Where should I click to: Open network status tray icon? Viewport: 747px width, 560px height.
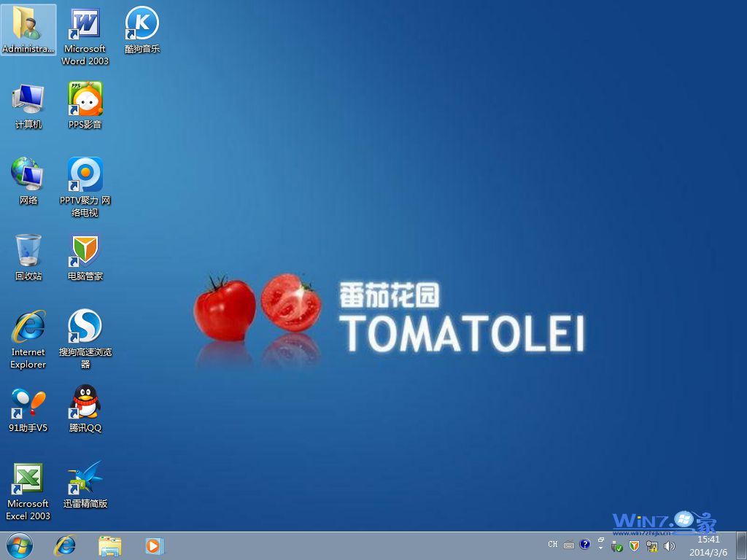(x=651, y=546)
